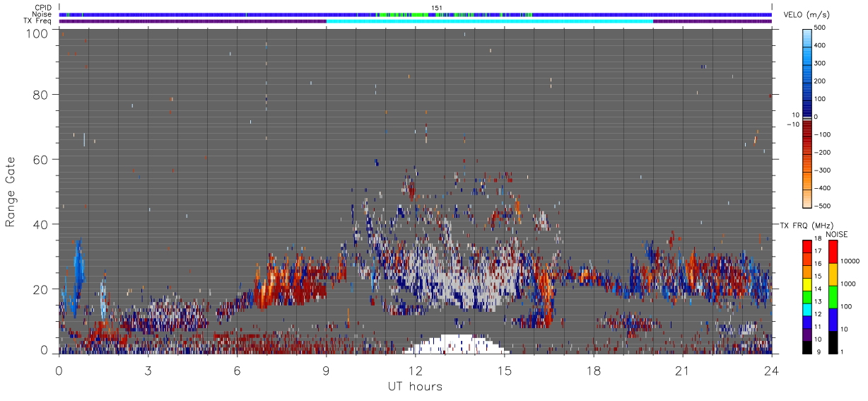Viewport: 868px width, 401px height.
Task: Click the Noise row label at top left
Action: pos(41,14)
